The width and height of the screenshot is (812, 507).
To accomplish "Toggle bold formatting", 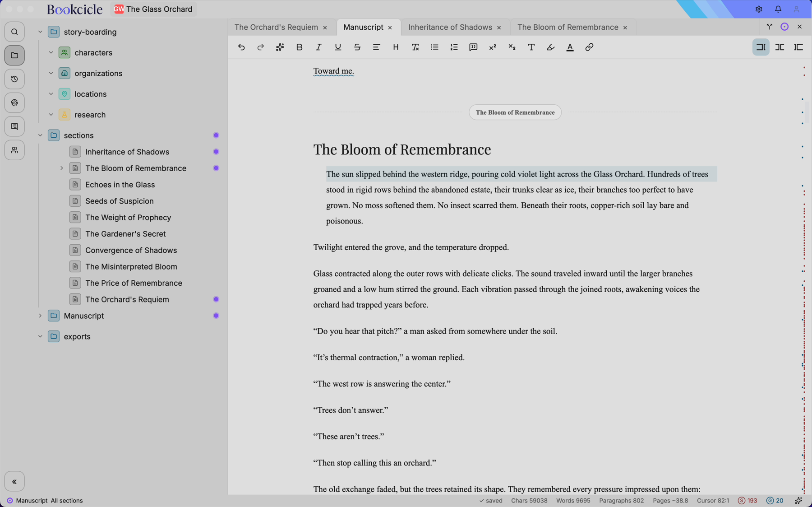I will (x=299, y=47).
